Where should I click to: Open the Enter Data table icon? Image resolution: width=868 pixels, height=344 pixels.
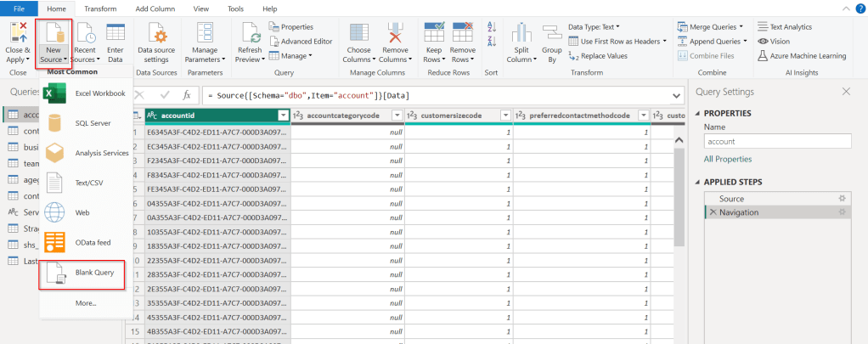(116, 34)
